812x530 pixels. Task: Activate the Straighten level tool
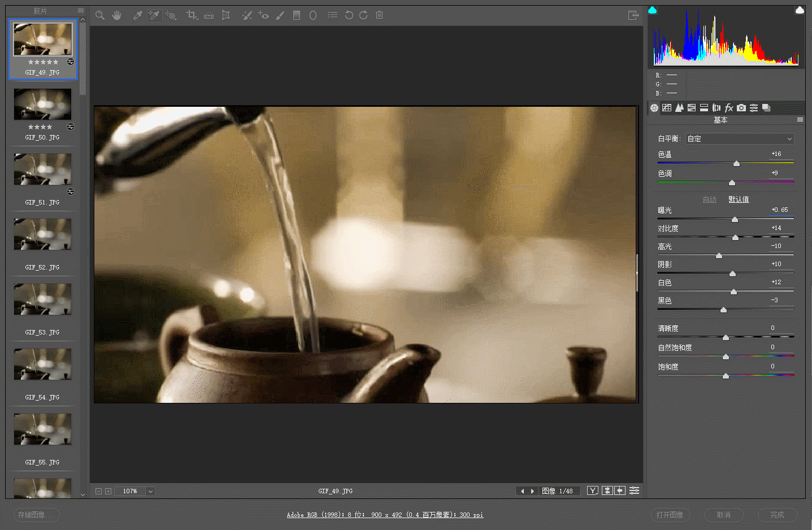pos(209,15)
